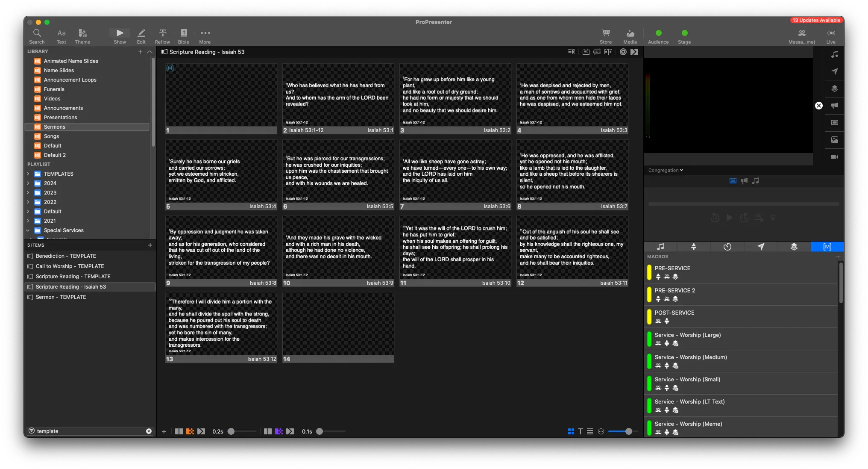The image size is (868, 469).
Task: Click the 13 Updates Available badge
Action: pyautogui.click(x=816, y=20)
